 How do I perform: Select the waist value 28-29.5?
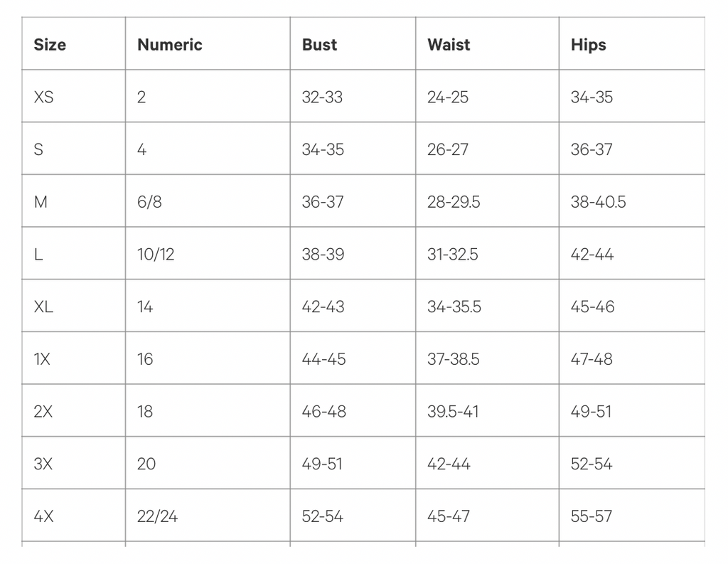(454, 202)
